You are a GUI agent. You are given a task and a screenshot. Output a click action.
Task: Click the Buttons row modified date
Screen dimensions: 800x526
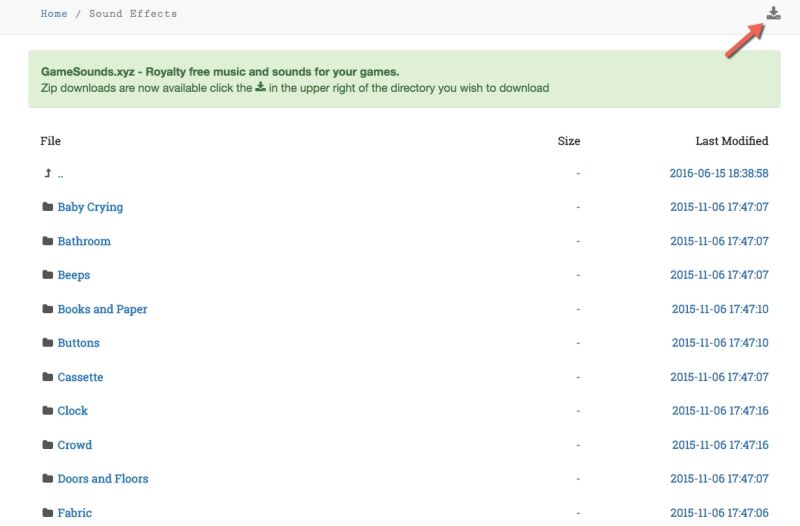click(x=720, y=342)
